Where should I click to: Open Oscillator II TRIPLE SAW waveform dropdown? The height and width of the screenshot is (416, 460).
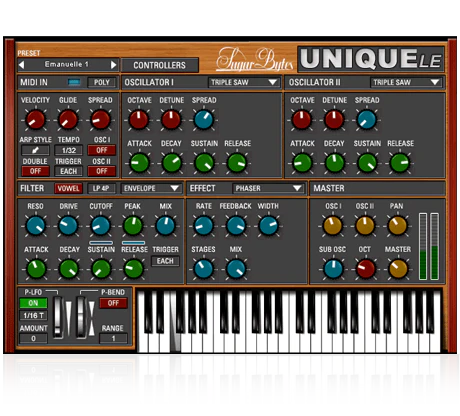tap(406, 82)
